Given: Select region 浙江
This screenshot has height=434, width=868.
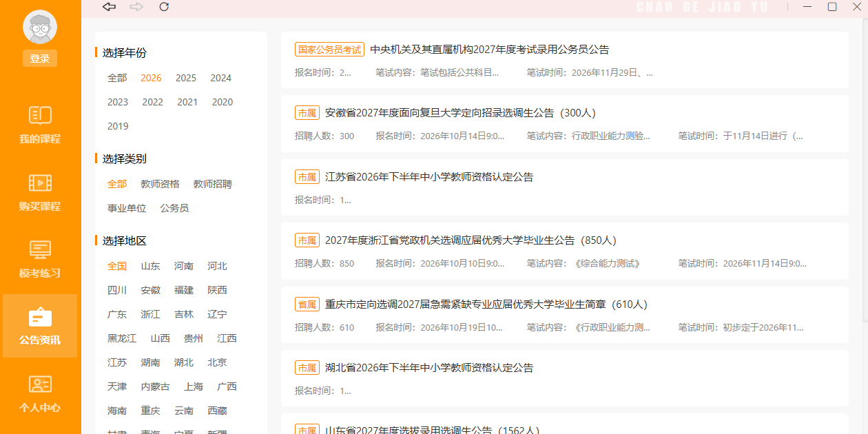Looking at the screenshot, I should pos(150,314).
